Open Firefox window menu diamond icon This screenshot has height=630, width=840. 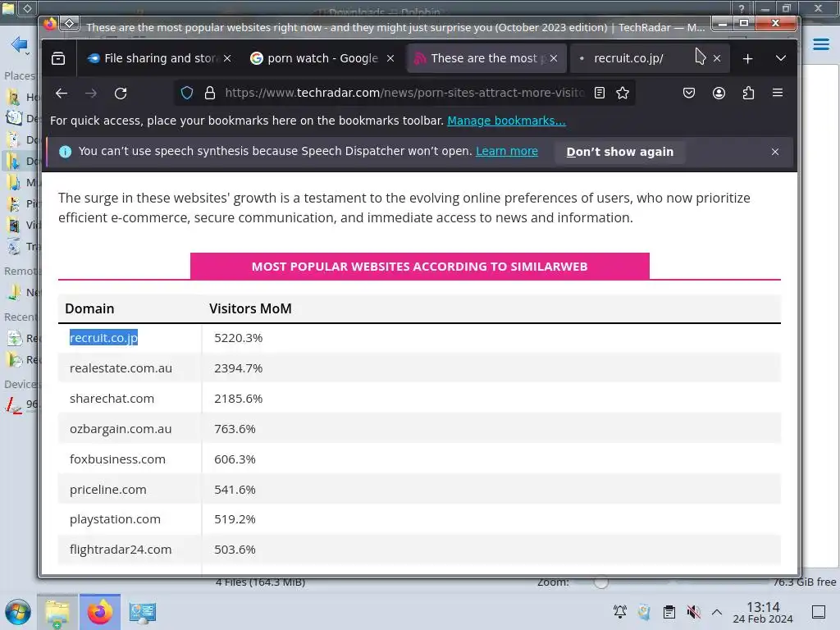(69, 23)
